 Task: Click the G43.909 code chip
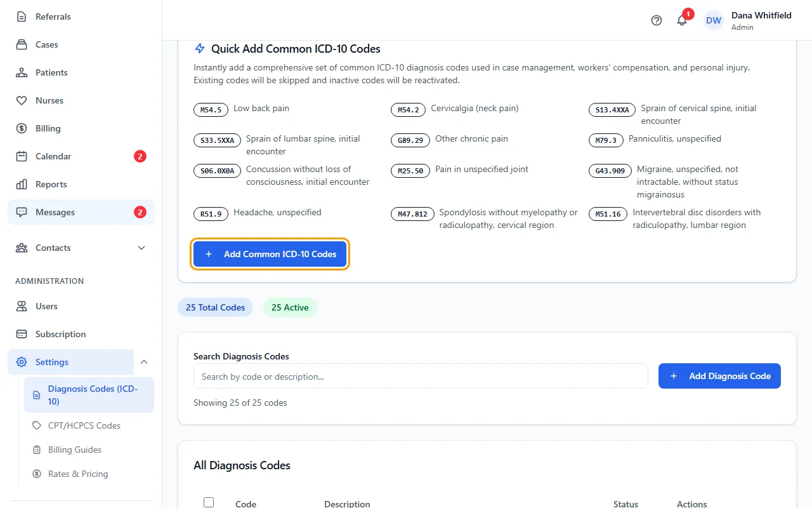610,171
